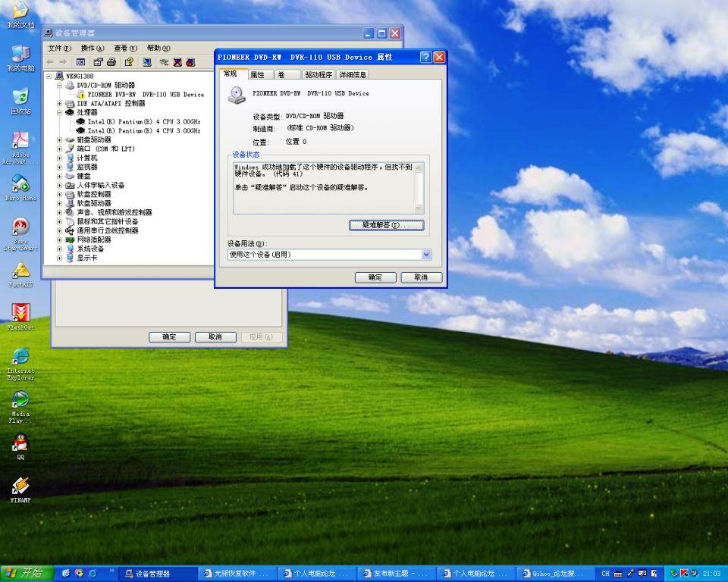The height and width of the screenshot is (582, 728).
Task: Open the 查看(V) menu
Action: point(125,48)
